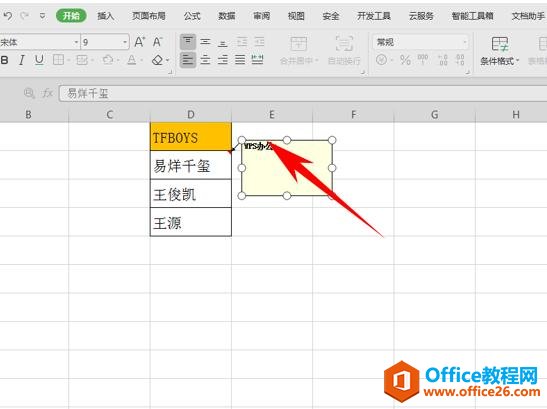Open the 公式 ribbon tab
The width and height of the screenshot is (547, 409).
point(192,16)
